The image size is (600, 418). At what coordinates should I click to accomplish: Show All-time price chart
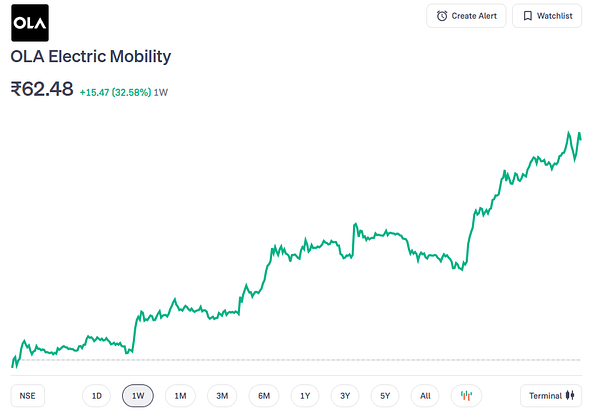(425, 395)
